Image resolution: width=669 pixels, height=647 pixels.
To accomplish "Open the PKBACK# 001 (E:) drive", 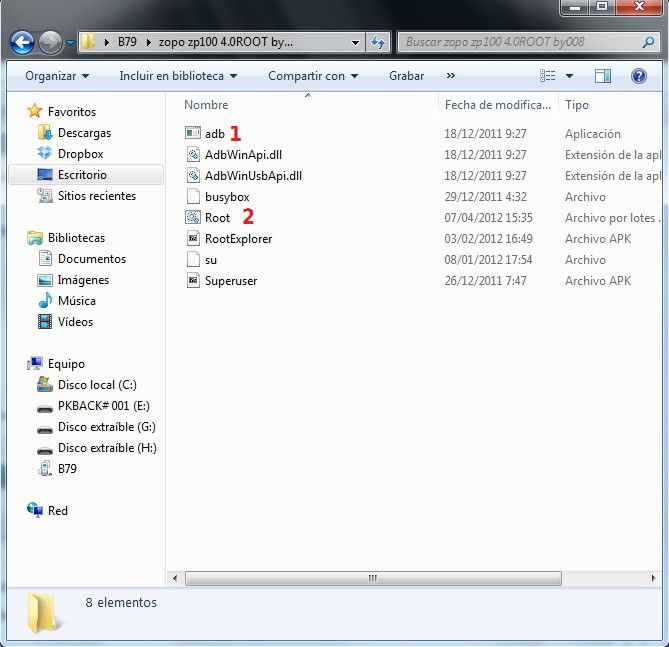I will (104, 406).
